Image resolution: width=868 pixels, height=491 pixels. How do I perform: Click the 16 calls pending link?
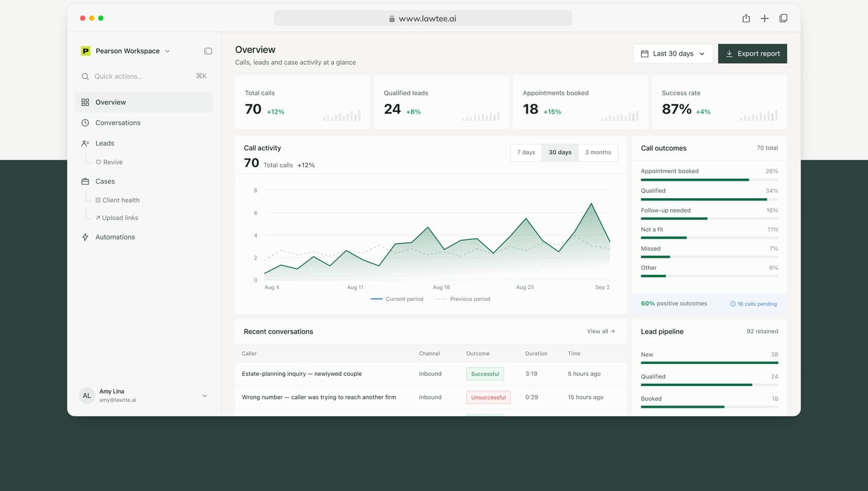753,304
